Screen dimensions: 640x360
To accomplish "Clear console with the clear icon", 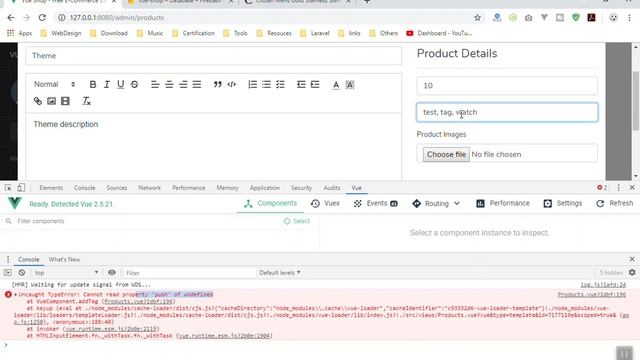I will click(x=22, y=272).
